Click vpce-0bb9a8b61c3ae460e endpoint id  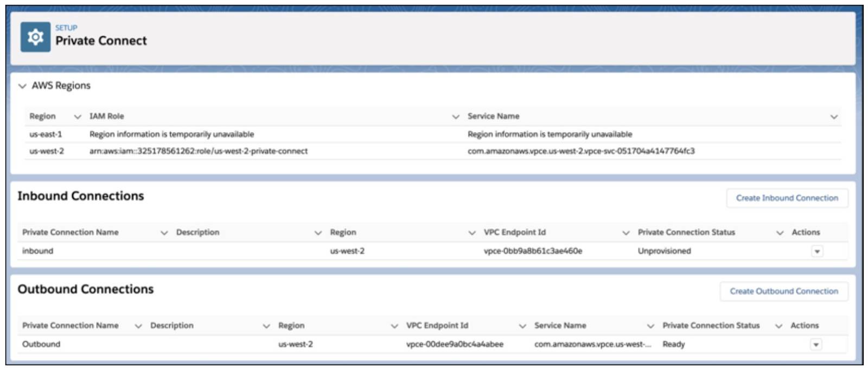533,251
